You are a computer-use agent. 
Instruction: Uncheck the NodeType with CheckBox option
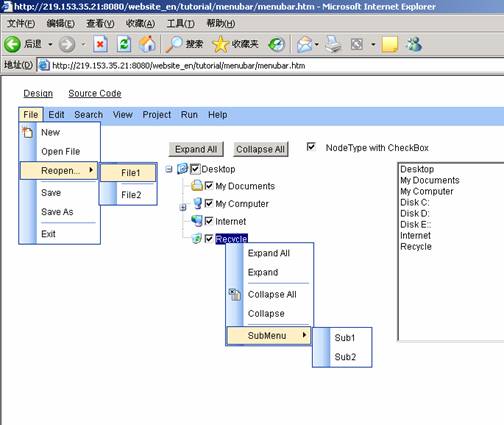pyautogui.click(x=311, y=147)
